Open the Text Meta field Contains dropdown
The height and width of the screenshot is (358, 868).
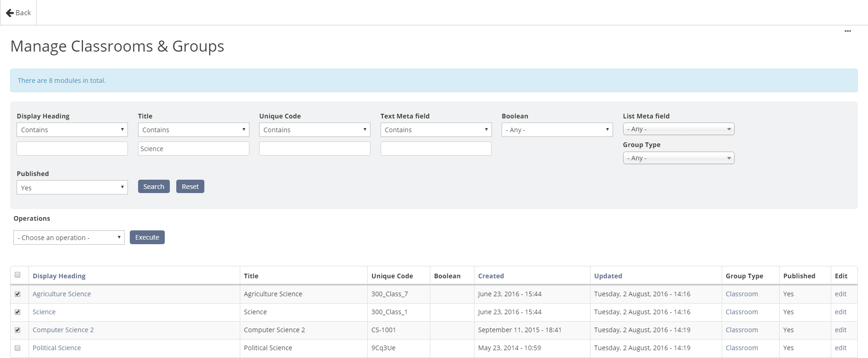pos(436,130)
